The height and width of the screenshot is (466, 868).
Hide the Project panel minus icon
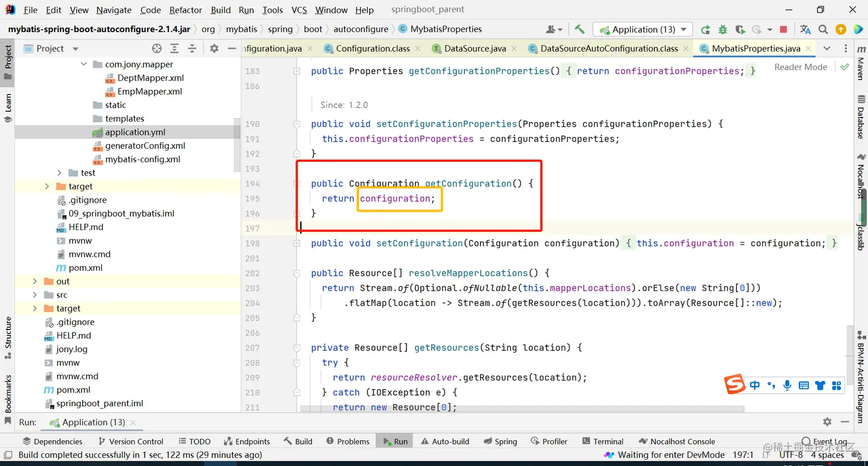[231, 49]
